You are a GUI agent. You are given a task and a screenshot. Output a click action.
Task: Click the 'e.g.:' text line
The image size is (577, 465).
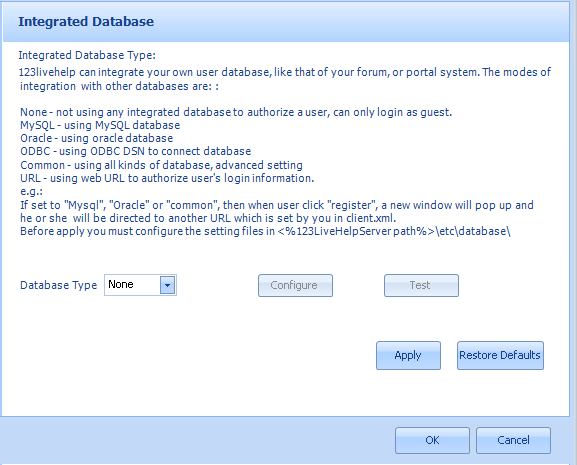pos(31,192)
